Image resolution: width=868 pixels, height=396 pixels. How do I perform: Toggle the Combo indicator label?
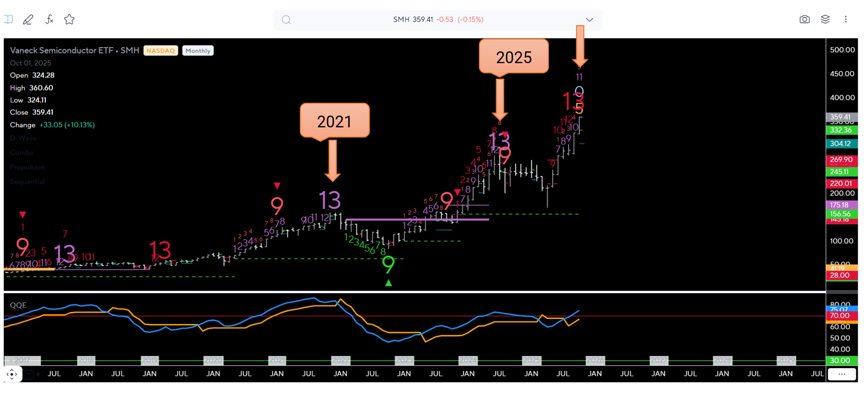coord(22,153)
